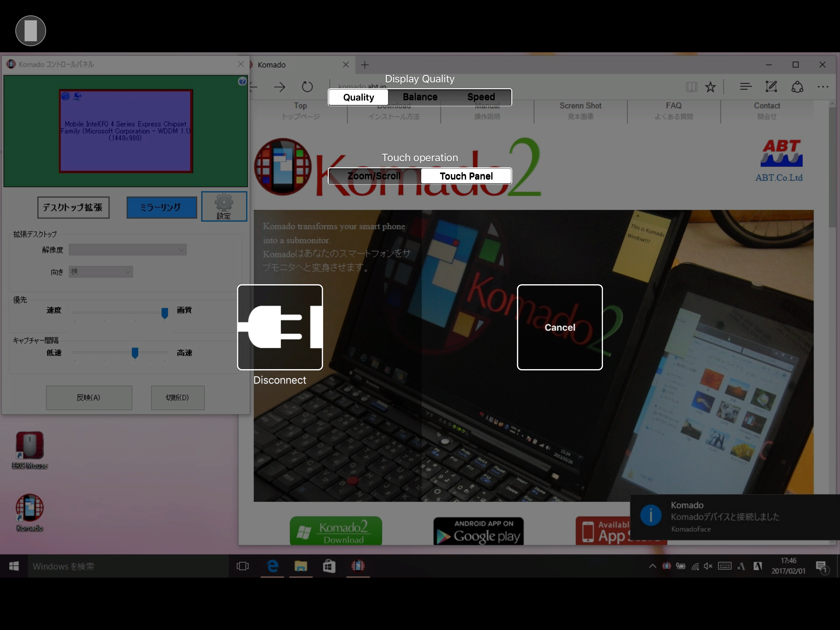The width and height of the screenshot is (840, 630).
Task: Open a new browser tab
Action: (365, 65)
